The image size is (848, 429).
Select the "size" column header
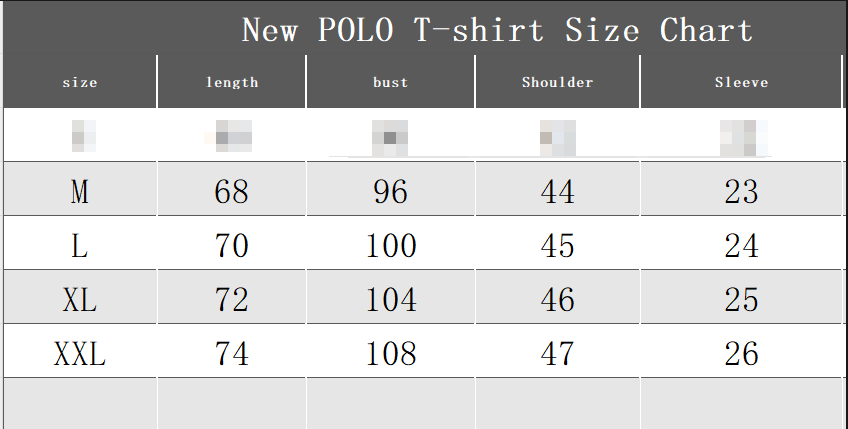pos(80,83)
